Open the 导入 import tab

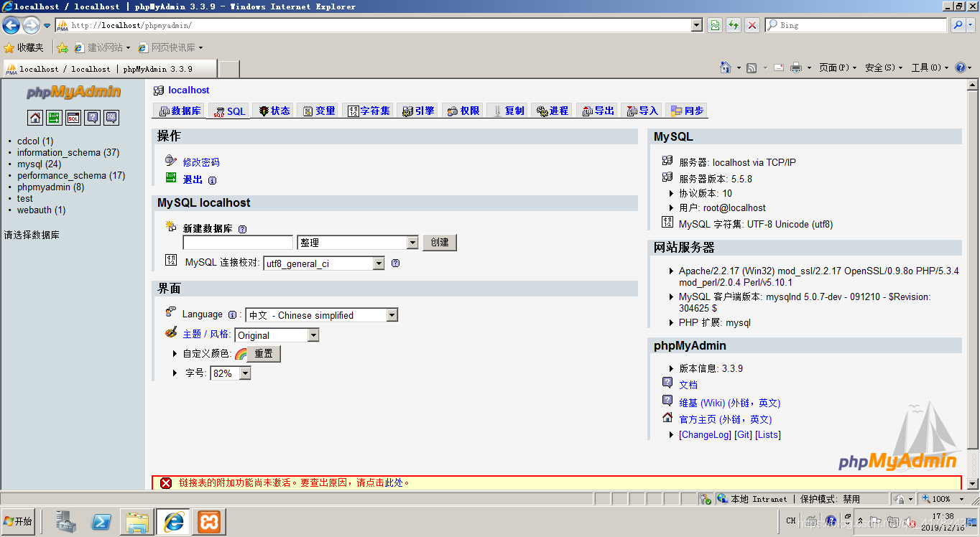tap(642, 111)
